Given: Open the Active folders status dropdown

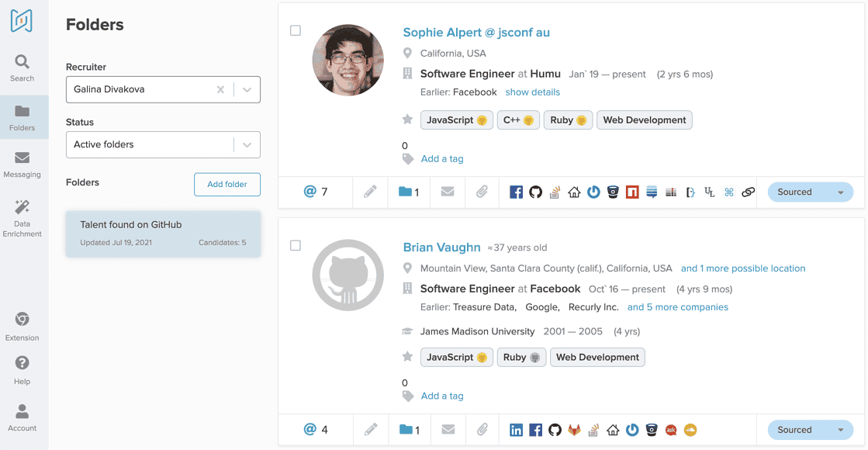Looking at the screenshot, I should [247, 145].
